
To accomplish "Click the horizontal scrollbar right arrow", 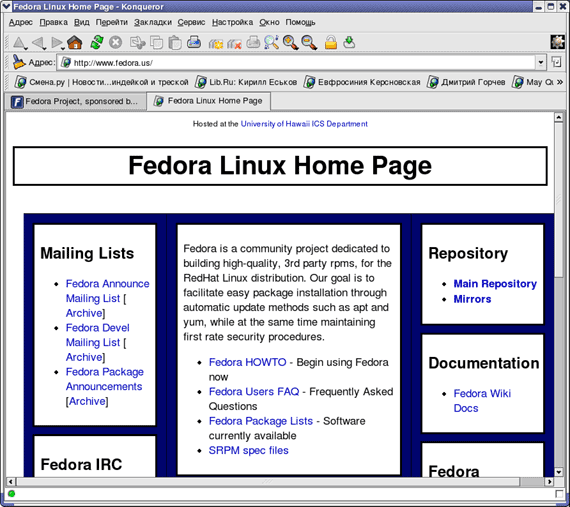I will click(x=549, y=482).
